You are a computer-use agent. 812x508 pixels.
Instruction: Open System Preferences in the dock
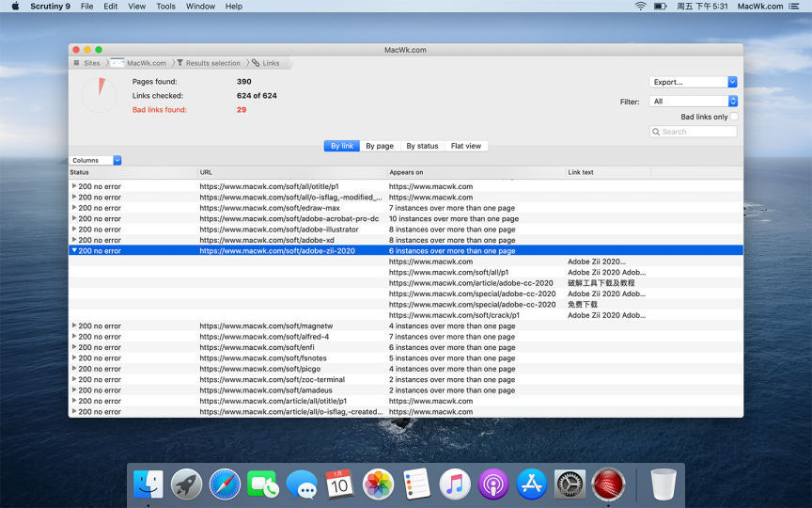coord(570,484)
